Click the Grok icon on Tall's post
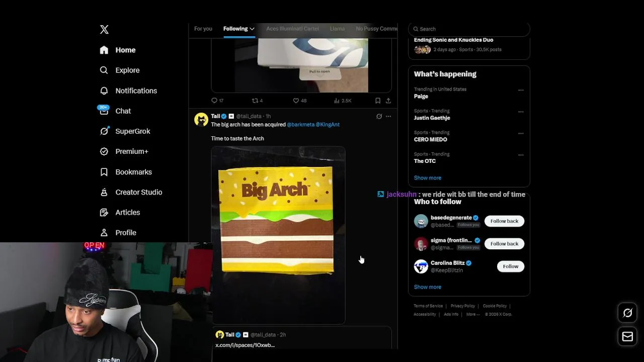 pos(379,116)
